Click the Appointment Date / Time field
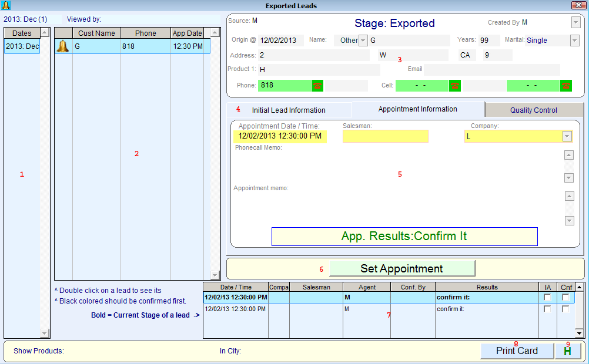Image resolution: width=589 pixels, height=364 pixels. (280, 136)
